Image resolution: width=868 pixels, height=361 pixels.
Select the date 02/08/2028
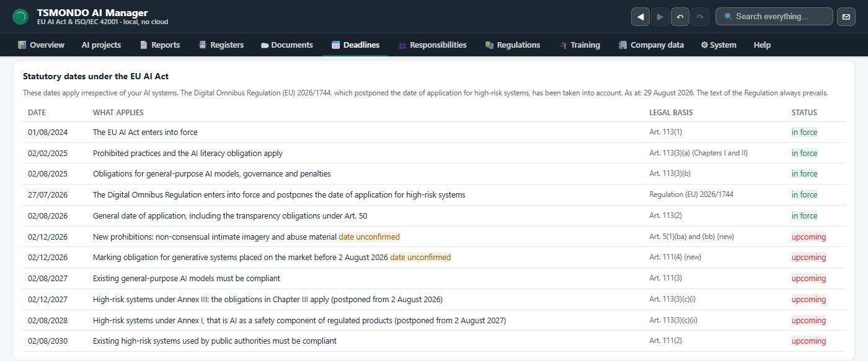tap(48, 320)
